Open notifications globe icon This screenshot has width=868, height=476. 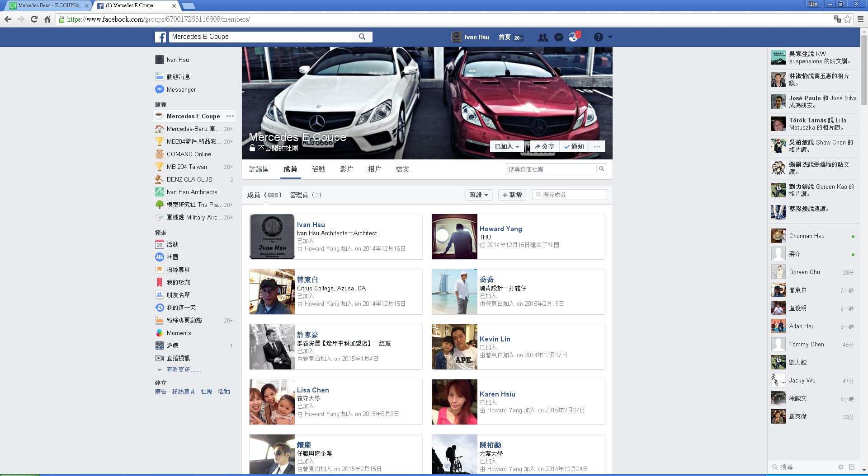573,37
